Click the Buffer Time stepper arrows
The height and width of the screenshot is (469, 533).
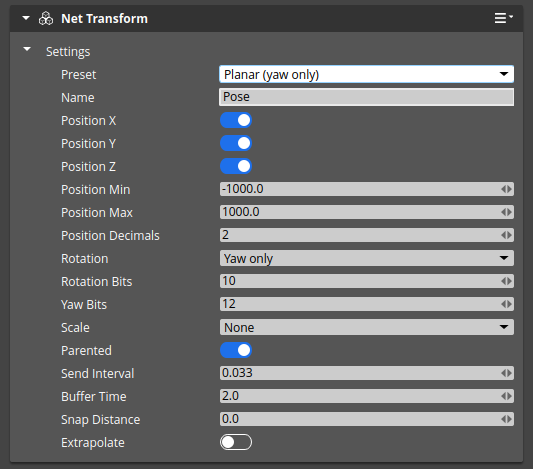pyautogui.click(x=506, y=396)
